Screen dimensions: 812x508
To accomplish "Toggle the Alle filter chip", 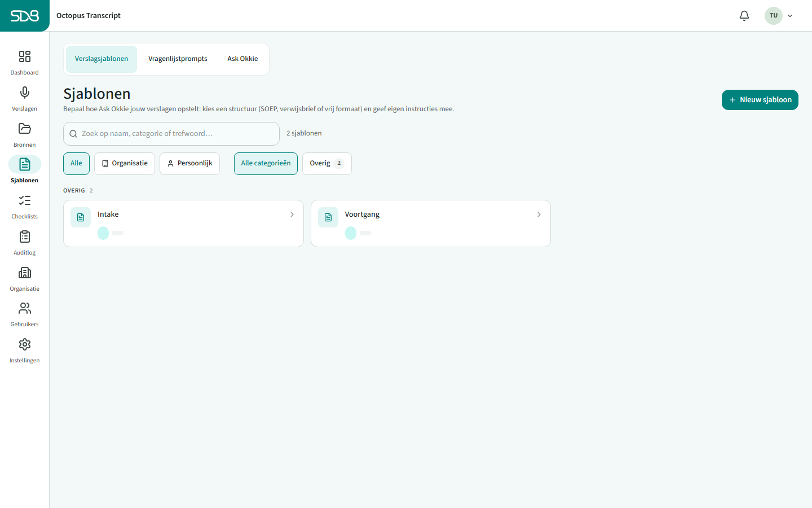I will pos(76,164).
